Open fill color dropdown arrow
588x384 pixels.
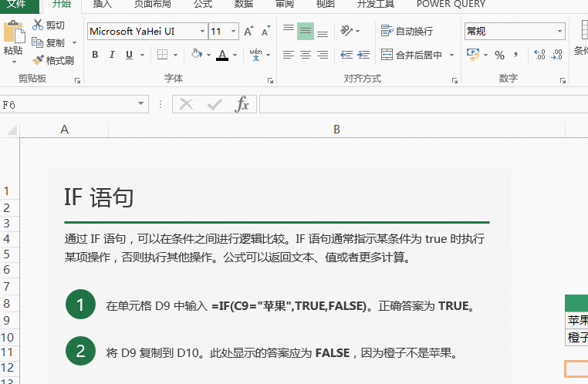pos(208,56)
